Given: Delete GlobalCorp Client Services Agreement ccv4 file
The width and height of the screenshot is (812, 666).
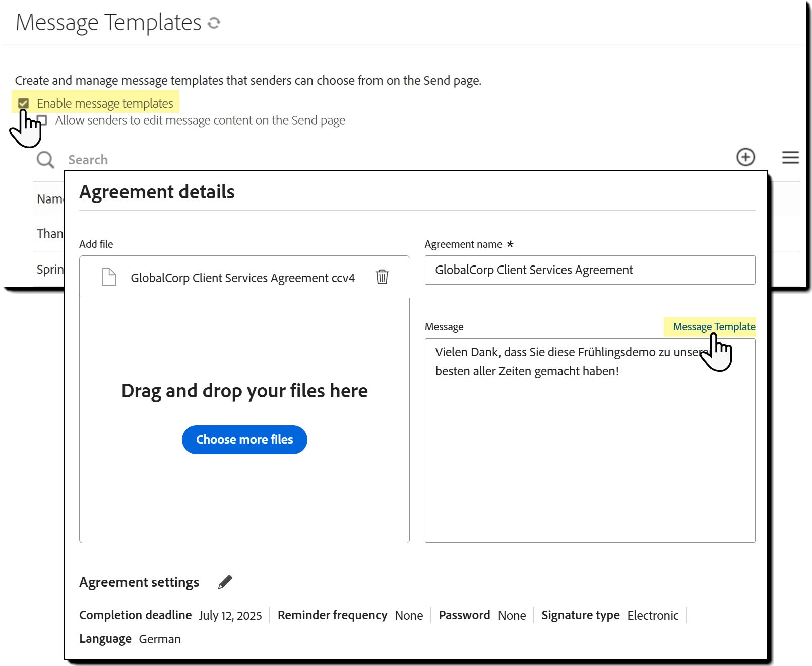Looking at the screenshot, I should point(382,277).
